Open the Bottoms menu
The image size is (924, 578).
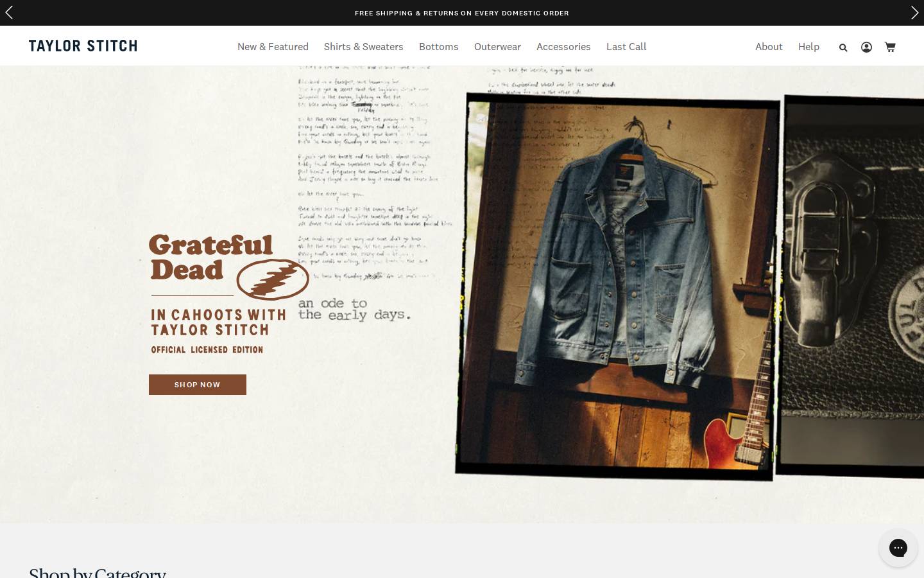click(439, 46)
